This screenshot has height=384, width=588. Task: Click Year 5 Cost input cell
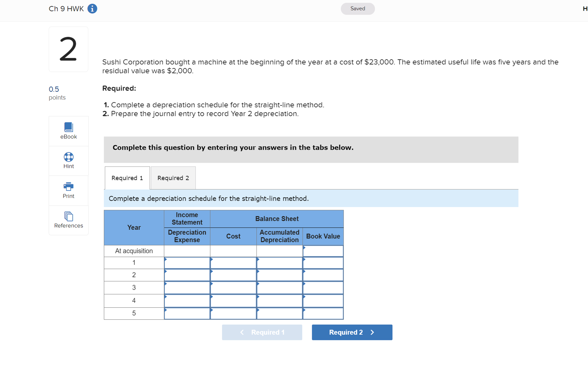coord(233,314)
